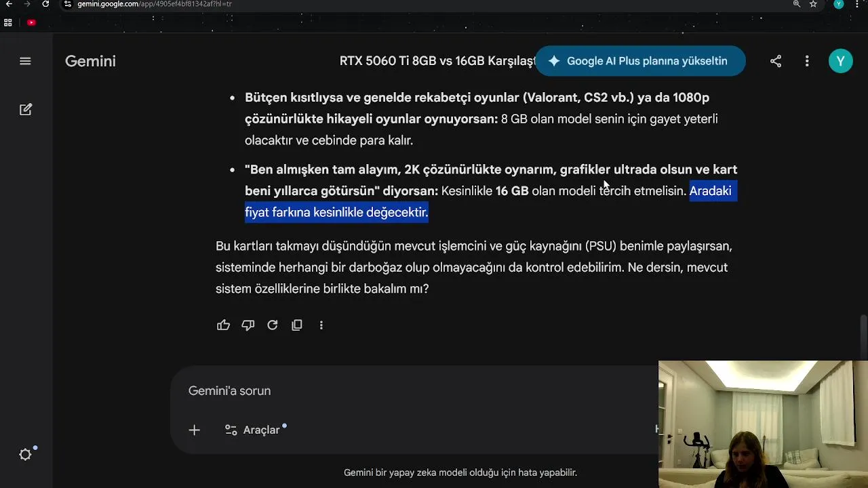The width and height of the screenshot is (868, 488).
Task: Click the browser forward arrow
Action: [x=27, y=4]
